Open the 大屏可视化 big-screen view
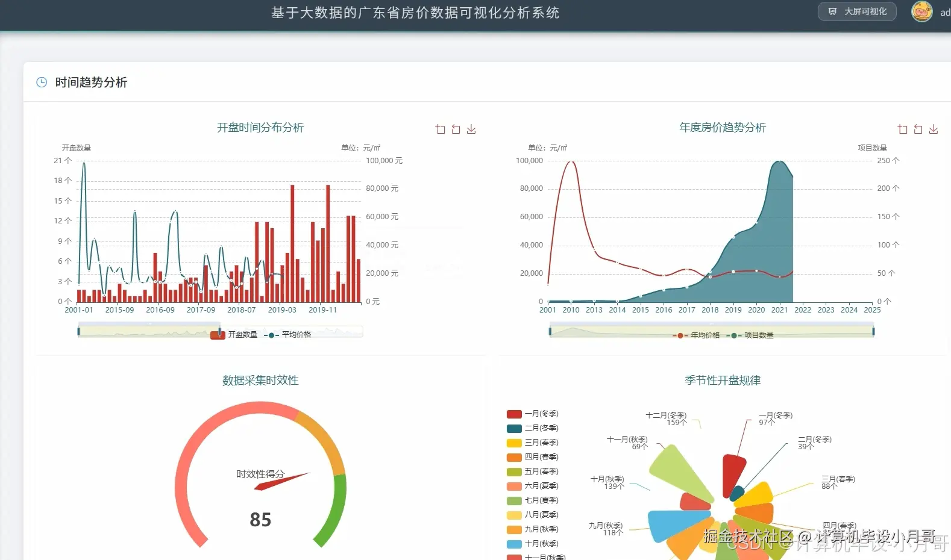 coord(857,11)
